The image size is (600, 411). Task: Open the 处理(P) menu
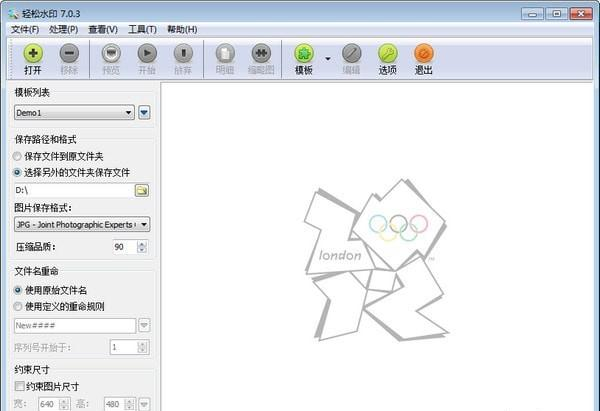[64, 29]
